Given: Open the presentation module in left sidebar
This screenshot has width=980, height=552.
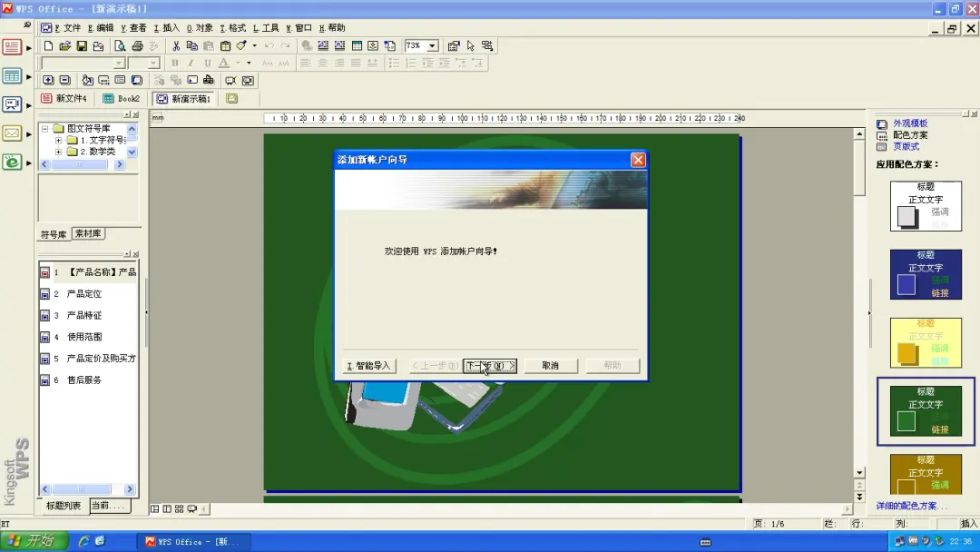Looking at the screenshot, I should point(12,104).
